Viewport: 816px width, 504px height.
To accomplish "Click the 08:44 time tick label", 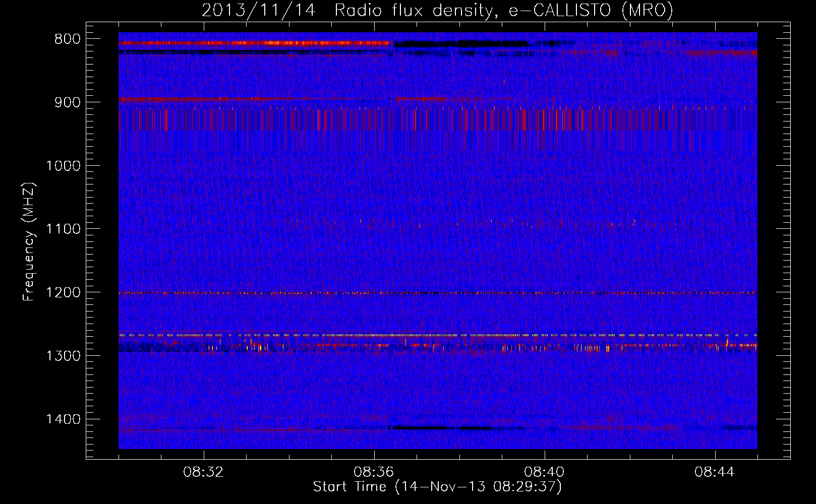I will (715, 472).
